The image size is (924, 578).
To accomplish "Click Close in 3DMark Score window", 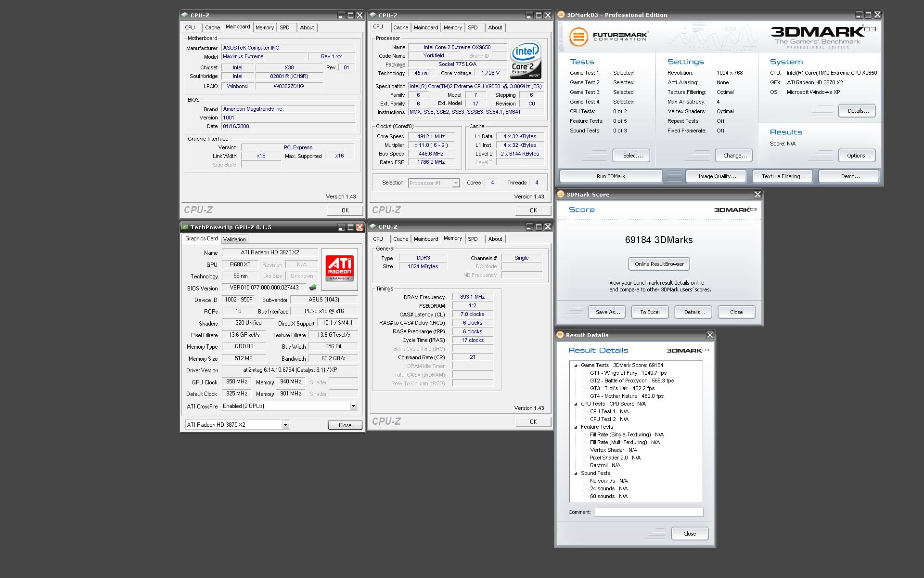I will pos(736,312).
